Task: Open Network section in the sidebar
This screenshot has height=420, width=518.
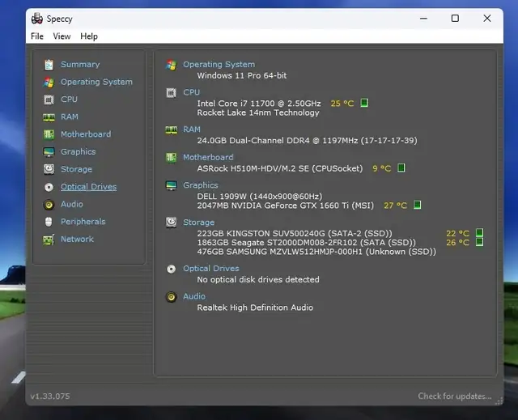Action: (77, 239)
